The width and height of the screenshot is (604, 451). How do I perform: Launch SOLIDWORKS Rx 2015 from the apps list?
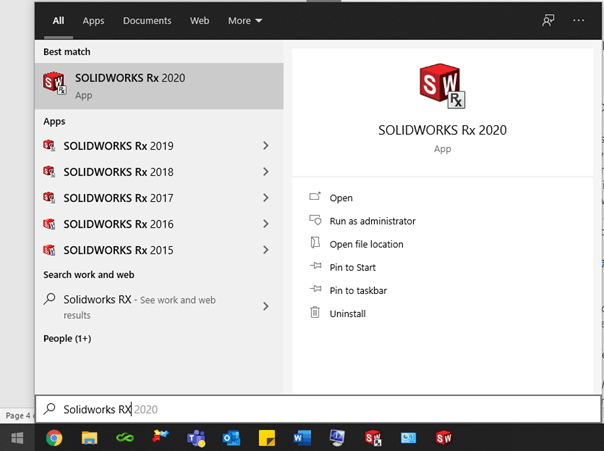pyautogui.click(x=118, y=250)
